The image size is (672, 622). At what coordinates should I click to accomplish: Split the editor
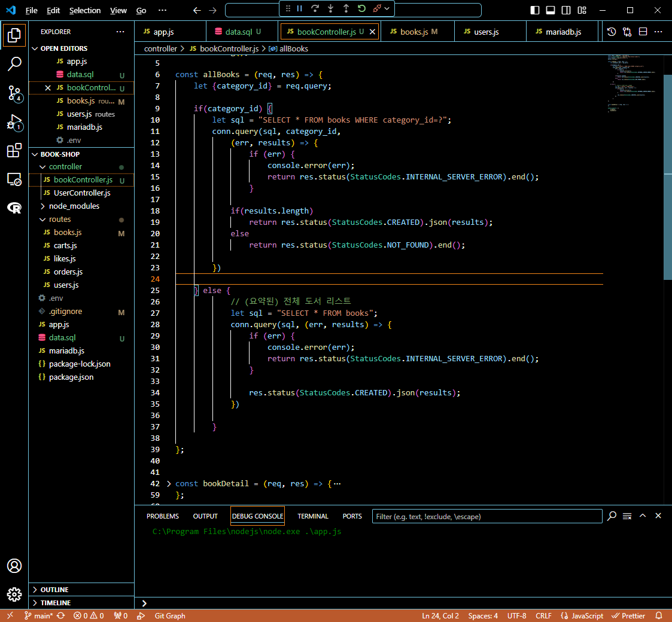coord(643,32)
